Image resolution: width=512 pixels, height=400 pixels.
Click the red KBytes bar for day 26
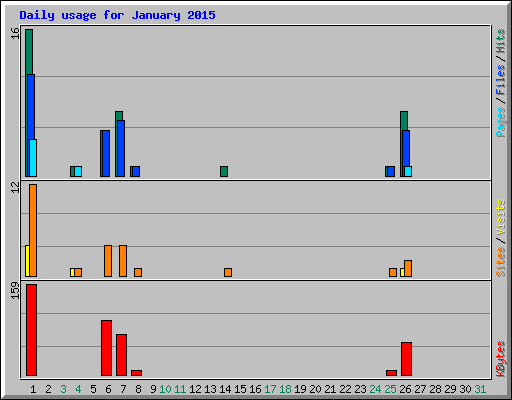pos(406,359)
